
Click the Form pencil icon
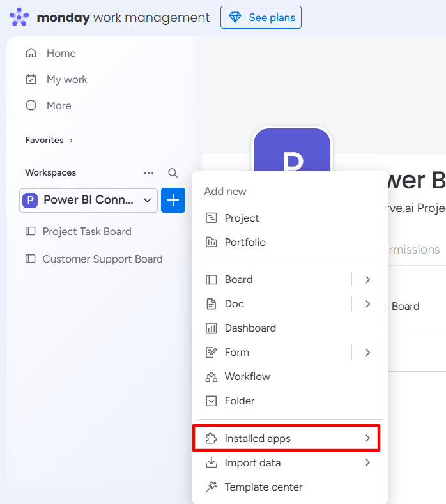(211, 352)
